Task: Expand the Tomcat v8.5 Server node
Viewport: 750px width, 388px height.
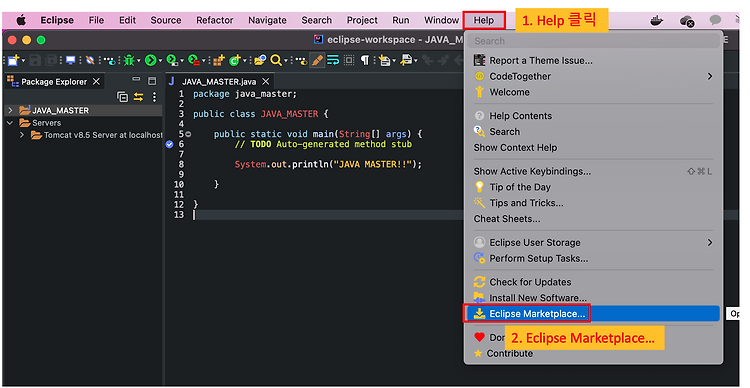Action: 22,135
